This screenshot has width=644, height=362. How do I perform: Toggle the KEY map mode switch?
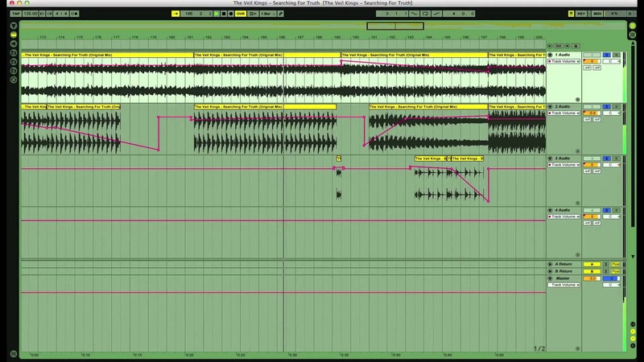[581, 14]
